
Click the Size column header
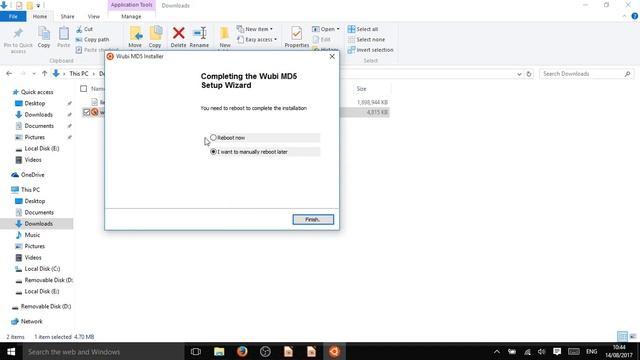coord(361,89)
